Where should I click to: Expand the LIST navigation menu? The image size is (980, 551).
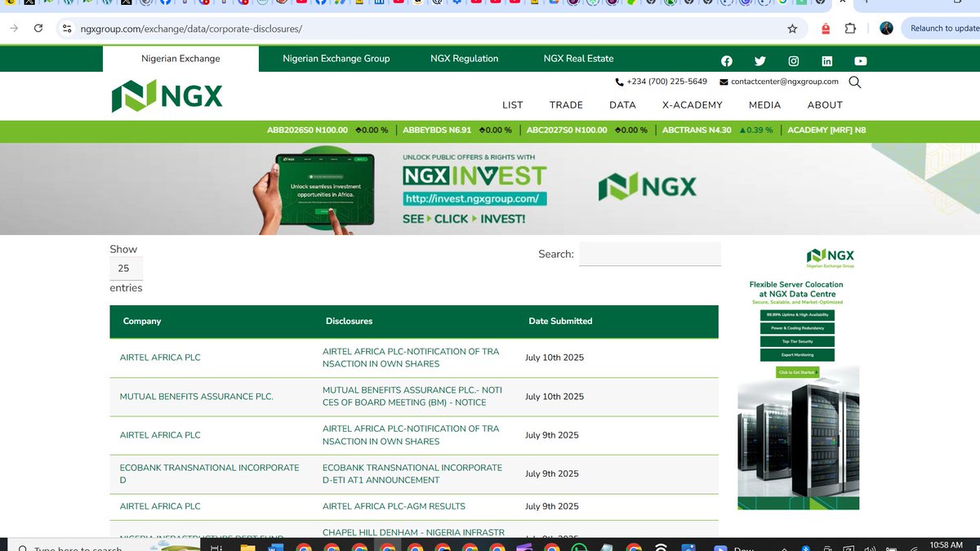click(x=513, y=105)
